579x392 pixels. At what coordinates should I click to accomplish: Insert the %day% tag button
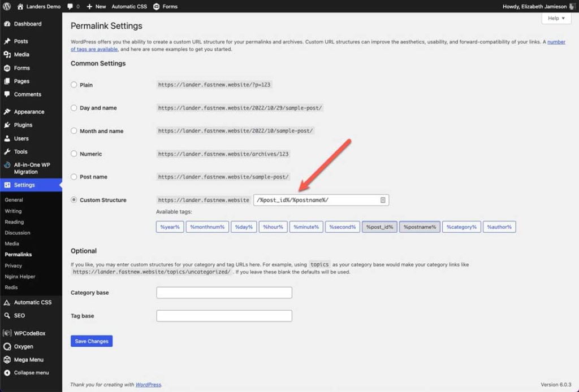coord(244,227)
